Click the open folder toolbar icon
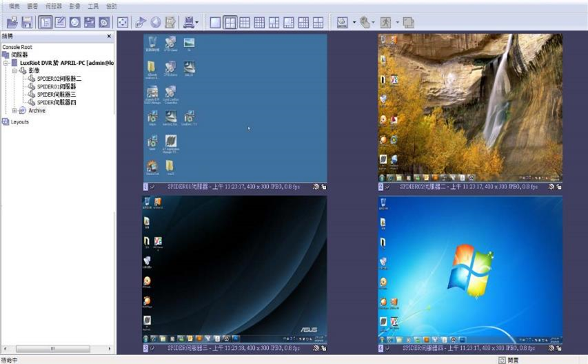This screenshot has width=588, height=364. point(12,22)
